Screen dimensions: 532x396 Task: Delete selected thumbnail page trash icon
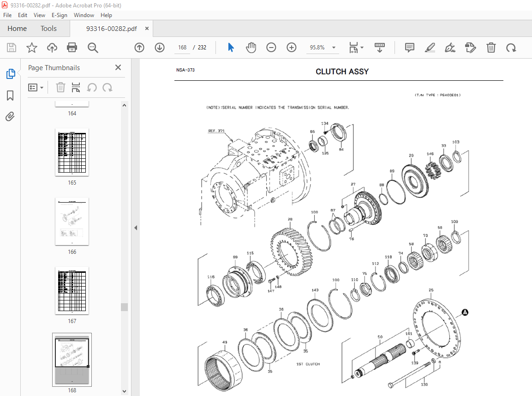click(x=60, y=88)
